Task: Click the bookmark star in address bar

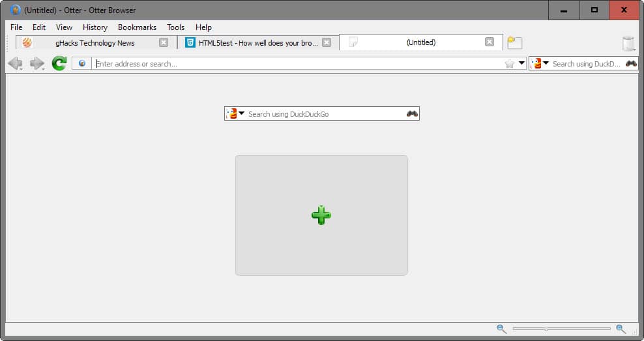Action: (510, 64)
